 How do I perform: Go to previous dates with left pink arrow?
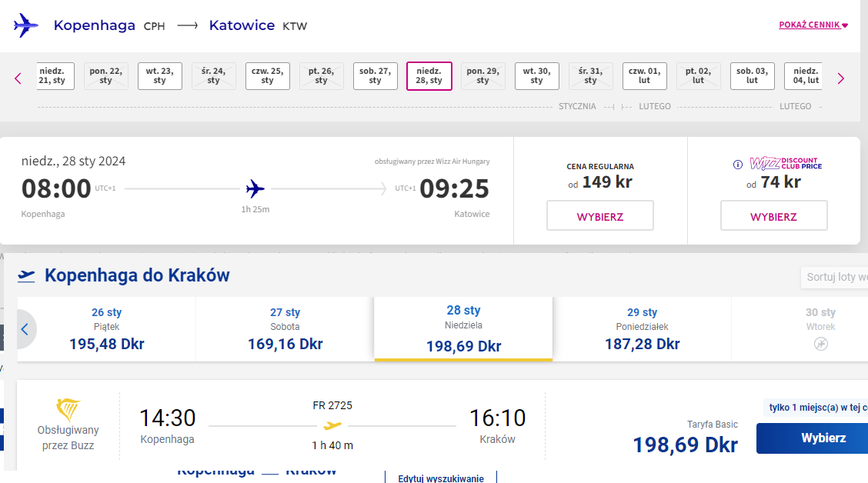click(18, 78)
